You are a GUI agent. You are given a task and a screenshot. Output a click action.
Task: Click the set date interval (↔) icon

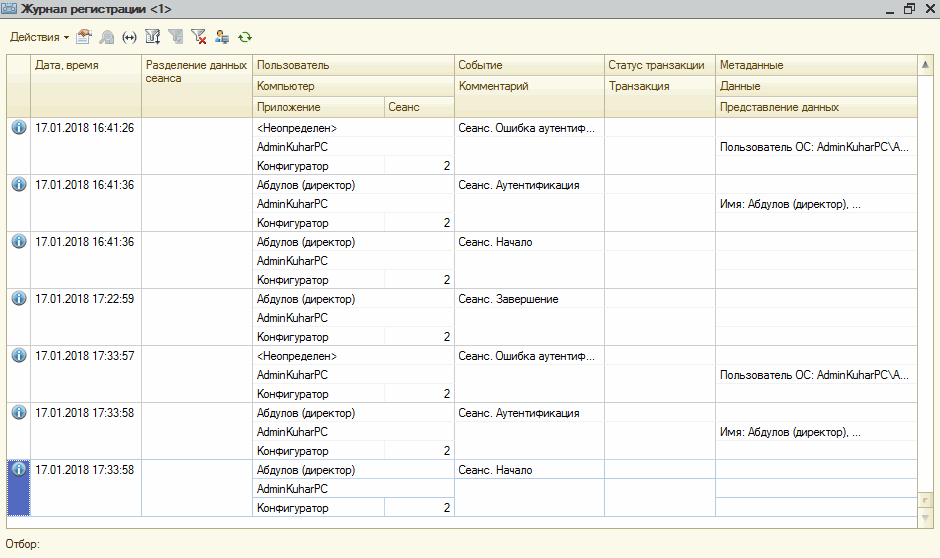tap(129, 37)
